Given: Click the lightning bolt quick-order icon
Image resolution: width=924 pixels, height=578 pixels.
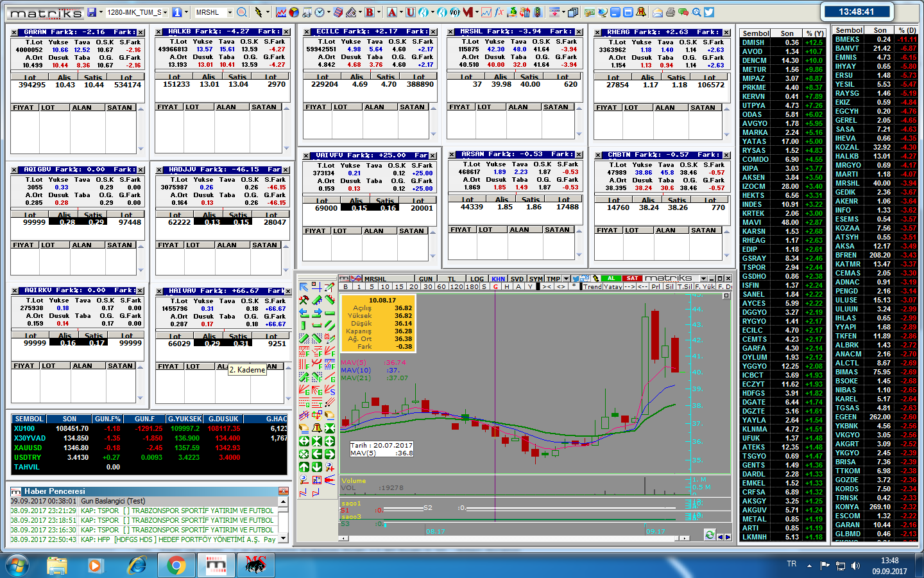Looking at the screenshot, I should (x=259, y=12).
